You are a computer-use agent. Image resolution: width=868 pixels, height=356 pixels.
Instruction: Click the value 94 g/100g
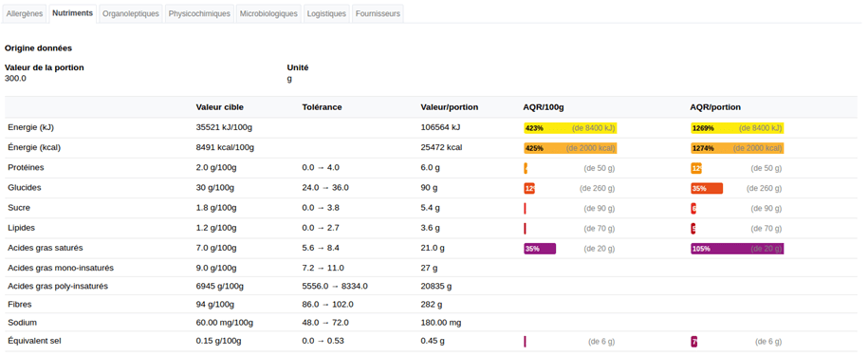[x=214, y=305]
